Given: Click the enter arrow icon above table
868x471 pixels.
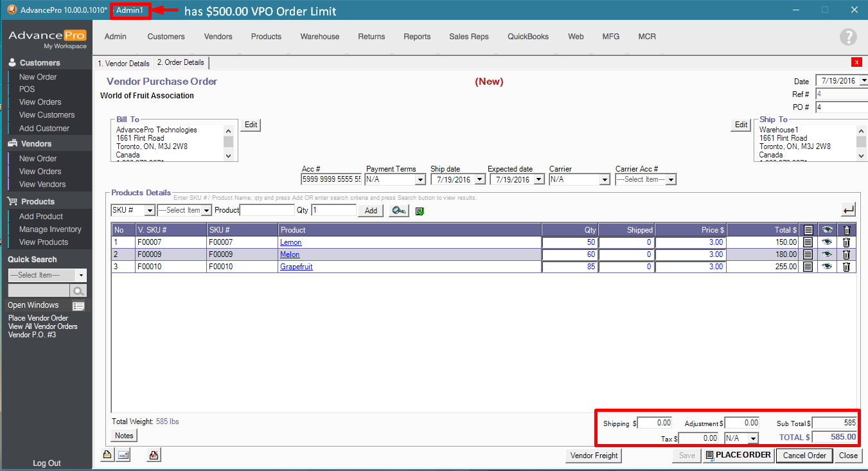Looking at the screenshot, I should (848, 209).
